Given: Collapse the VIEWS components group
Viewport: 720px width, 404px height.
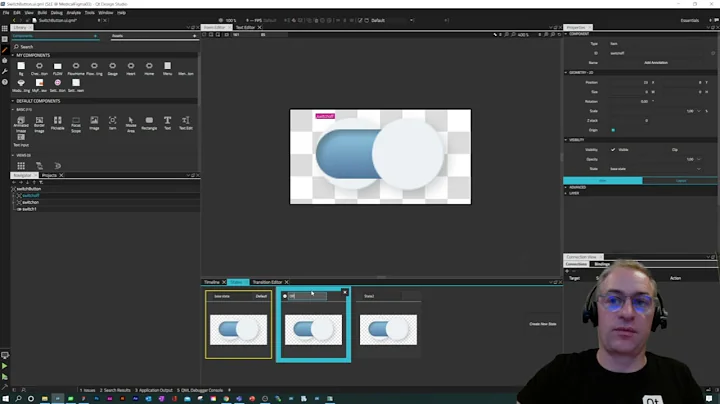Looking at the screenshot, I should [13, 155].
